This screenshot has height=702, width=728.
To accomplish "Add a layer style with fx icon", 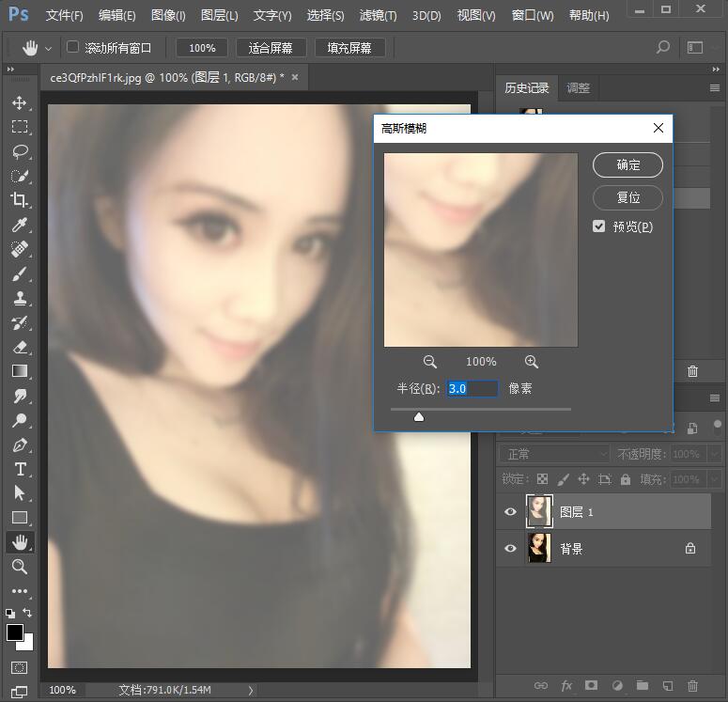I will [x=566, y=685].
